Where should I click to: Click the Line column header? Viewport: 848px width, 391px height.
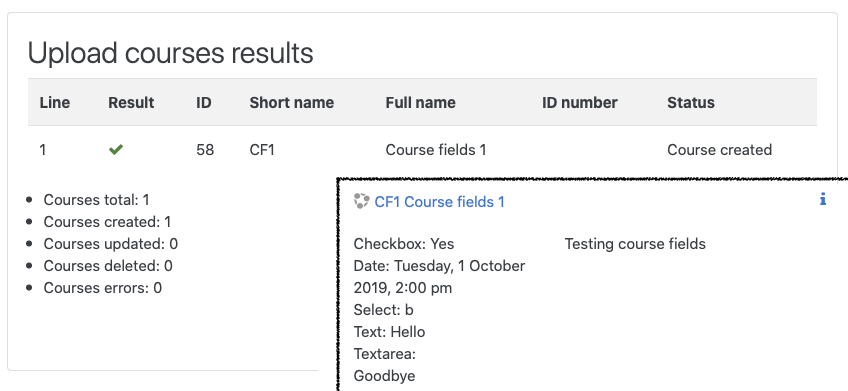pyautogui.click(x=55, y=103)
